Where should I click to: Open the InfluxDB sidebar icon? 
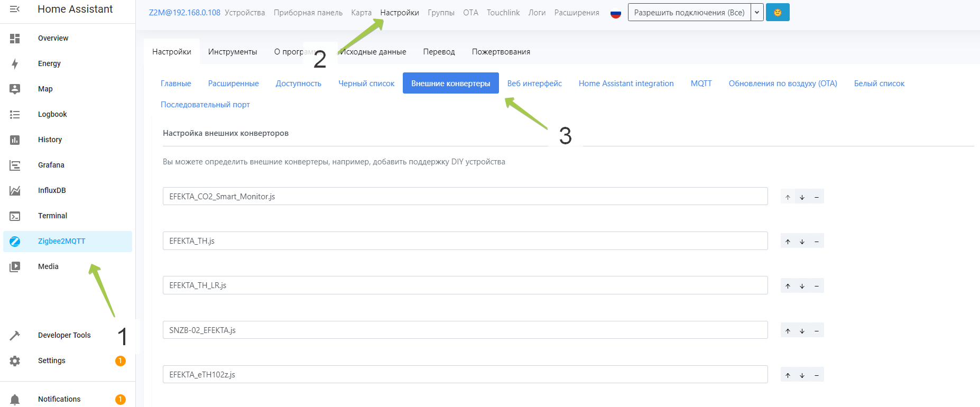15,190
